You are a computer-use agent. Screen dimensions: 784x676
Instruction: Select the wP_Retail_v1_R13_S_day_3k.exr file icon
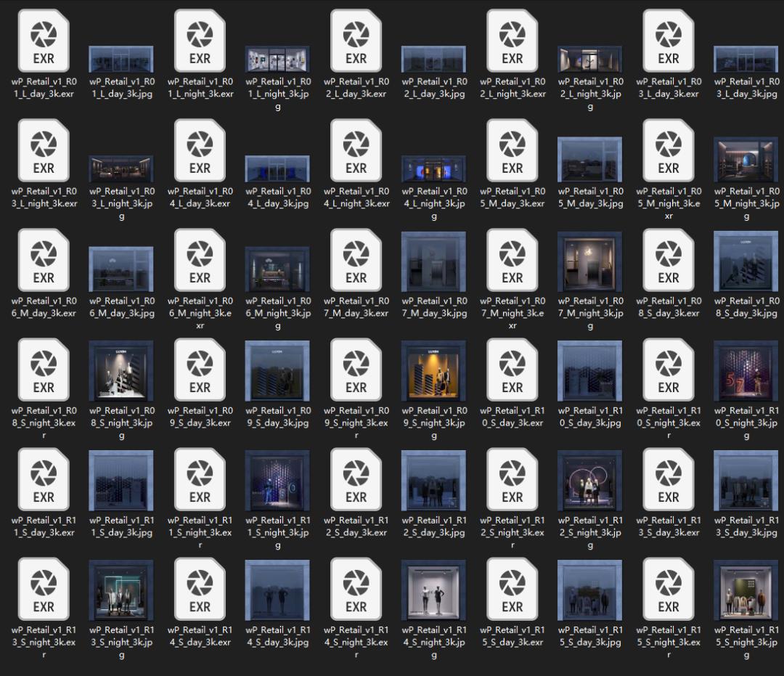pos(669,479)
